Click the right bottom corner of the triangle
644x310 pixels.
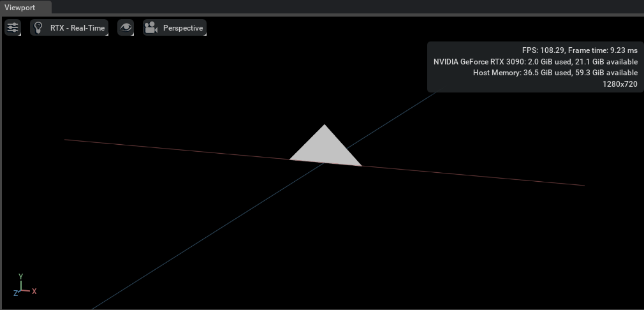point(360,165)
